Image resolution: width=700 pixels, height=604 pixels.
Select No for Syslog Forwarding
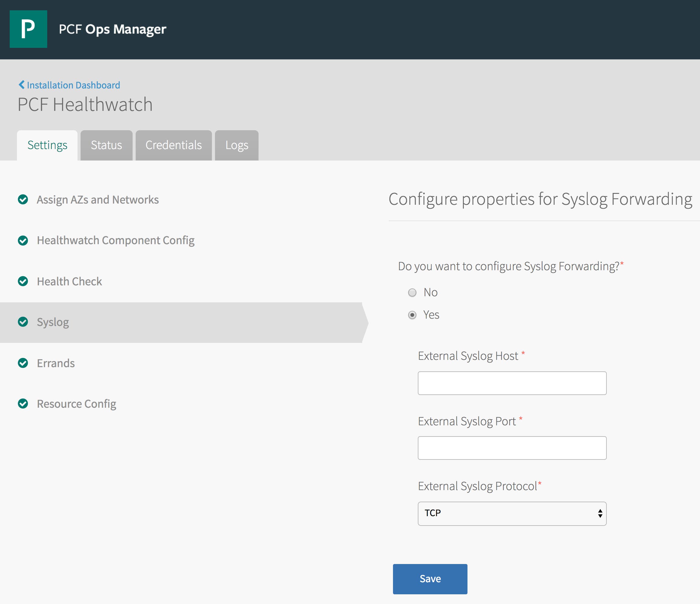point(412,292)
